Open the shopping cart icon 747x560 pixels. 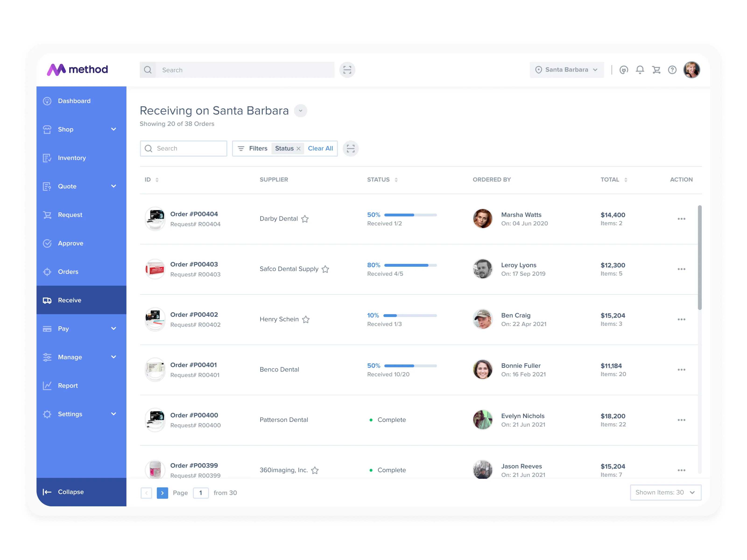[x=656, y=70]
